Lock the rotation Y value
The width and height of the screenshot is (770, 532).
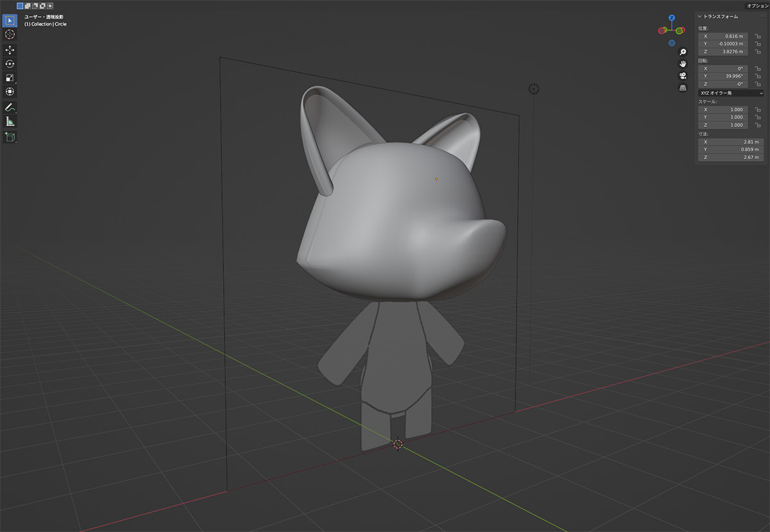point(758,76)
